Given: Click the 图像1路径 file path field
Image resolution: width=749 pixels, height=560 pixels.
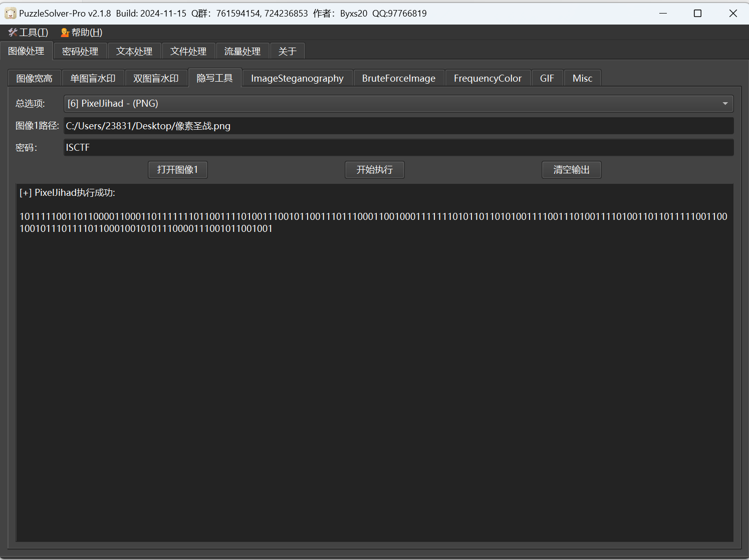Looking at the screenshot, I should 399,126.
